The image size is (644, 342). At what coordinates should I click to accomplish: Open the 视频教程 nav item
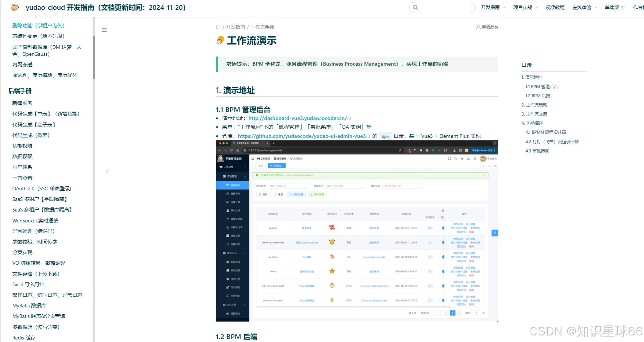(555, 7)
